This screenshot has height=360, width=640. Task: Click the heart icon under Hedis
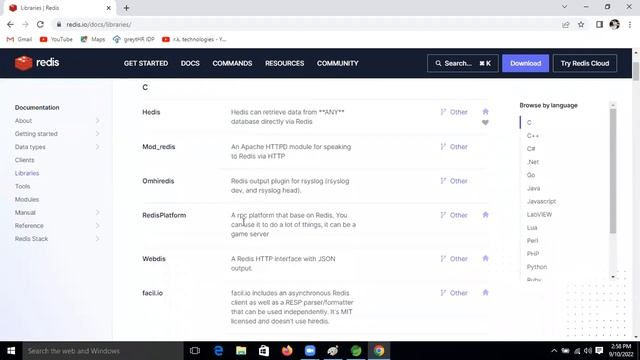pyautogui.click(x=485, y=122)
